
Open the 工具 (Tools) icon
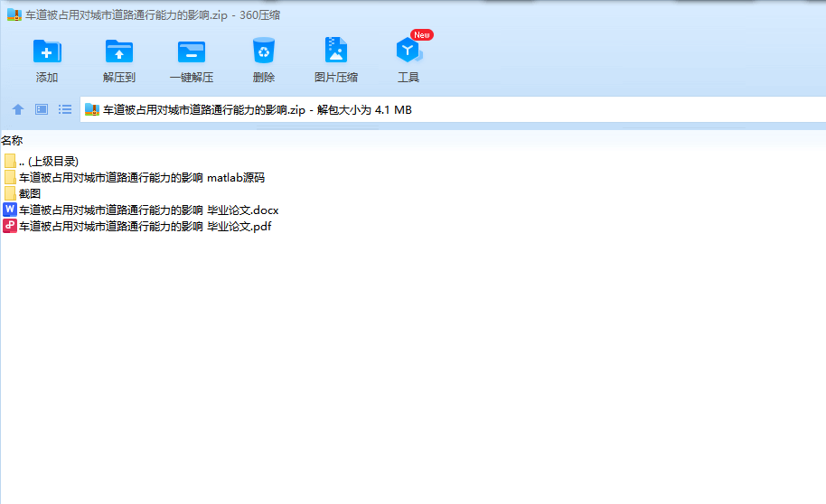408,51
